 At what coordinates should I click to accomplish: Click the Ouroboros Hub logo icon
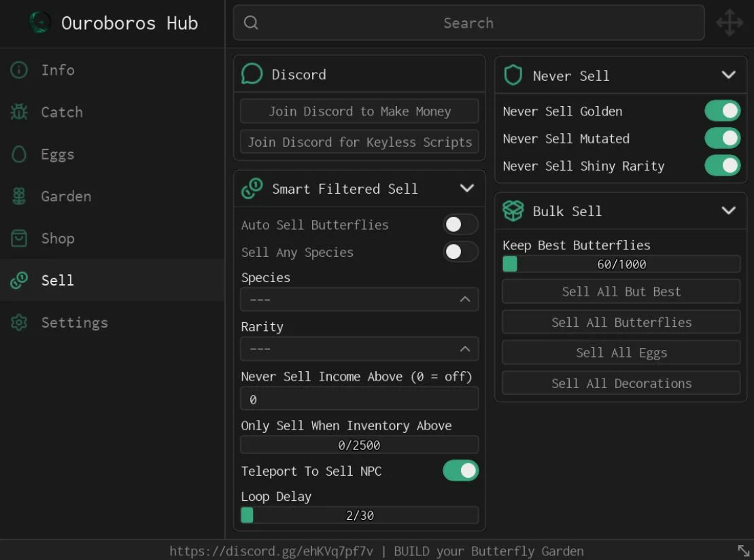click(40, 22)
